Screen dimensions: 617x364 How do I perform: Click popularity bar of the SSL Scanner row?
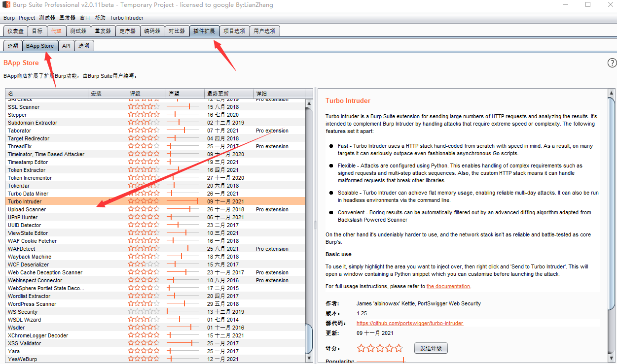182,107
